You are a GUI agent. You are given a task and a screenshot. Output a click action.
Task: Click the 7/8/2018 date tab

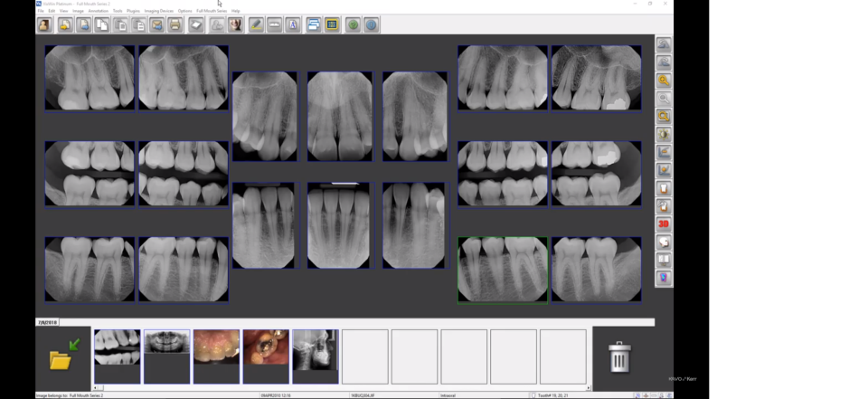coord(48,322)
